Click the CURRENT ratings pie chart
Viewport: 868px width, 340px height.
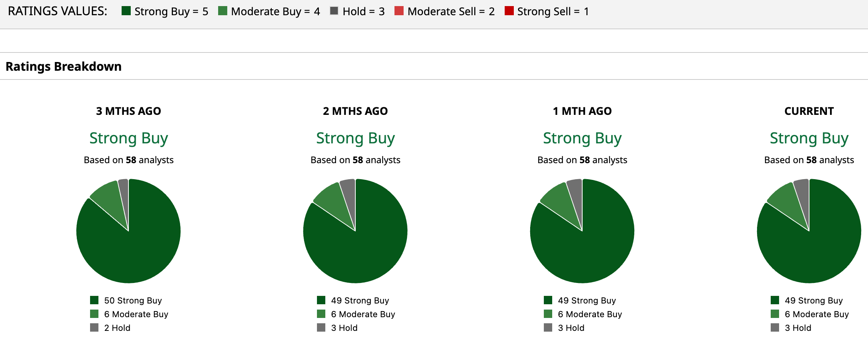pyautogui.click(x=809, y=231)
